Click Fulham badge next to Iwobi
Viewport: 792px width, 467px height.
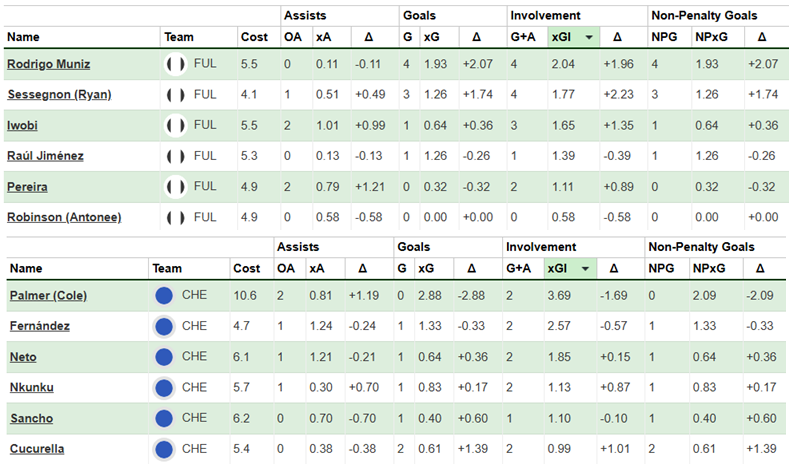tap(176, 125)
